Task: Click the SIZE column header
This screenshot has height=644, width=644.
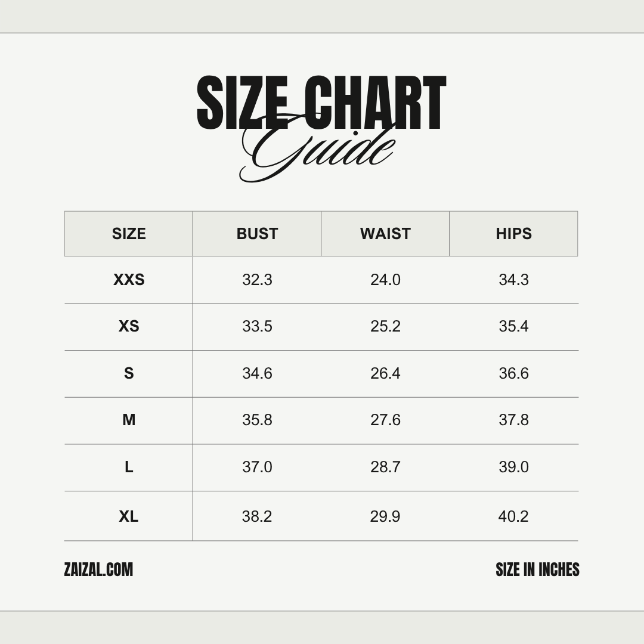Action: pos(129,234)
